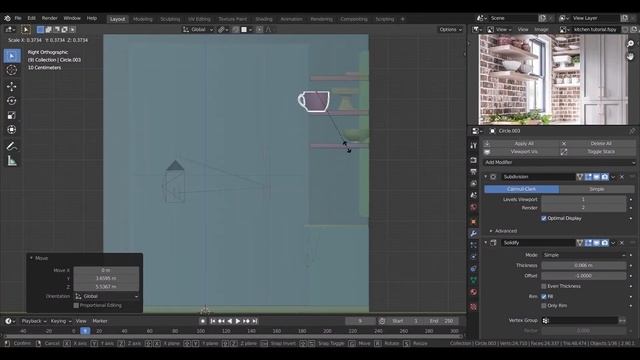The height and width of the screenshot is (360, 640).
Task: Select the Simple subdivision type
Action: [x=597, y=189]
